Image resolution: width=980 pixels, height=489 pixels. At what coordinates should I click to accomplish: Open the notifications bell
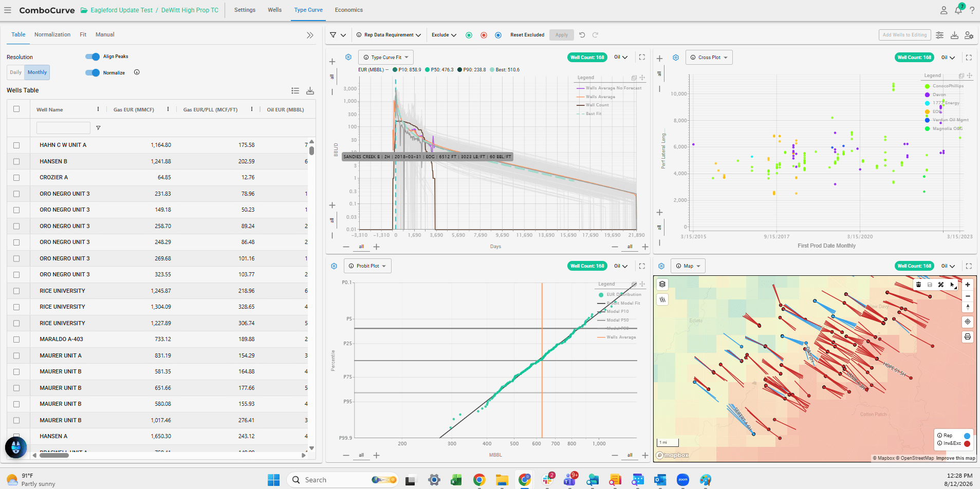point(958,10)
